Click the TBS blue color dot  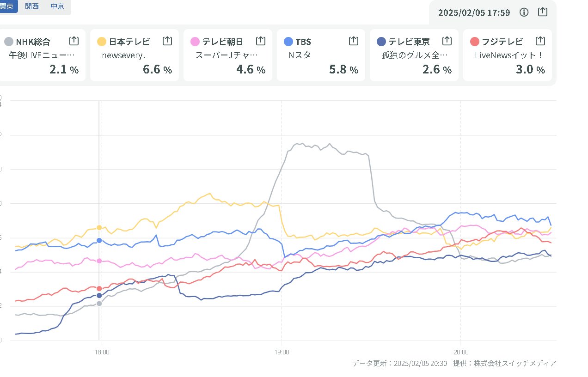pos(288,42)
